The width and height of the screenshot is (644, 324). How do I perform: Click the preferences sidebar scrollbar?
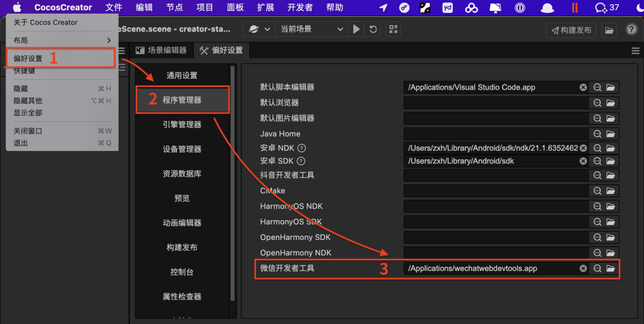tap(233, 183)
